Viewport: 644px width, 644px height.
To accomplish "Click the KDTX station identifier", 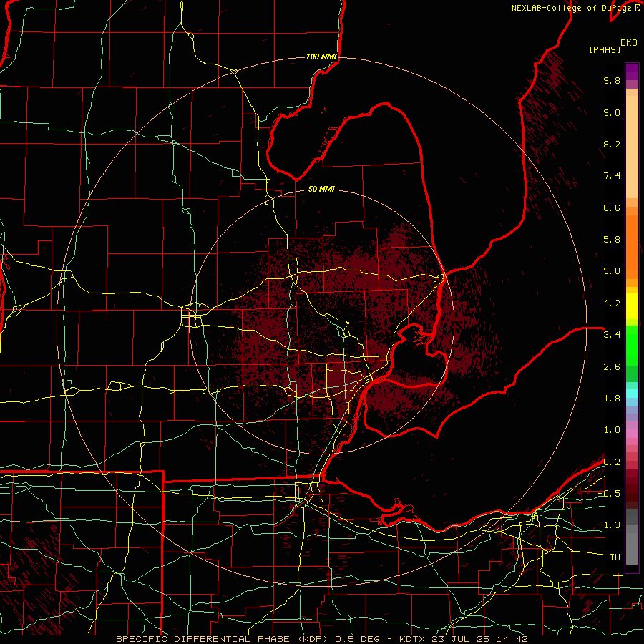I will coord(411,639).
